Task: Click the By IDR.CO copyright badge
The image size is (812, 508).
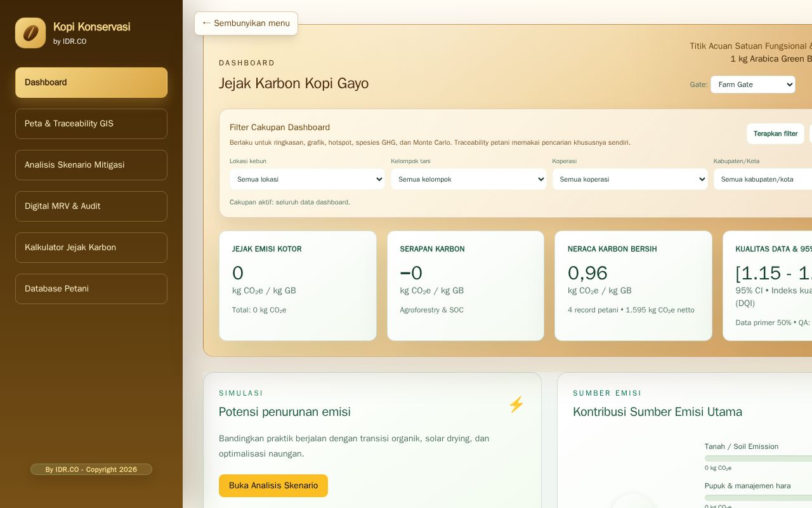Action: (91, 469)
